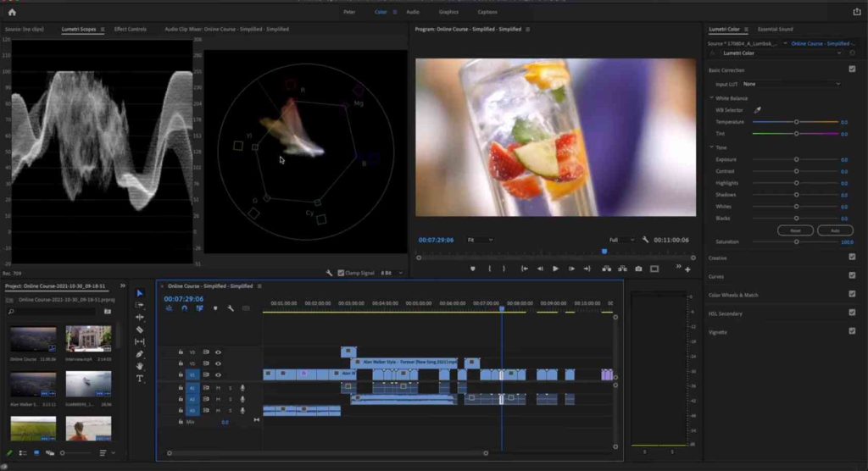Screen dimensions: 868x471
Task: Adjust the Temperature slider handle
Action: pos(797,122)
